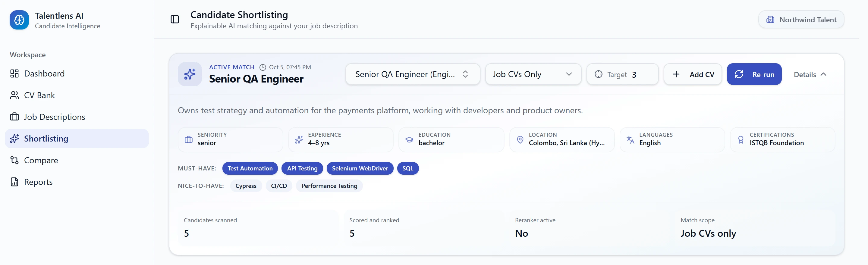Viewport: 868px width, 265px height.
Task: Click the Seniority briefcase icon
Action: point(189,139)
